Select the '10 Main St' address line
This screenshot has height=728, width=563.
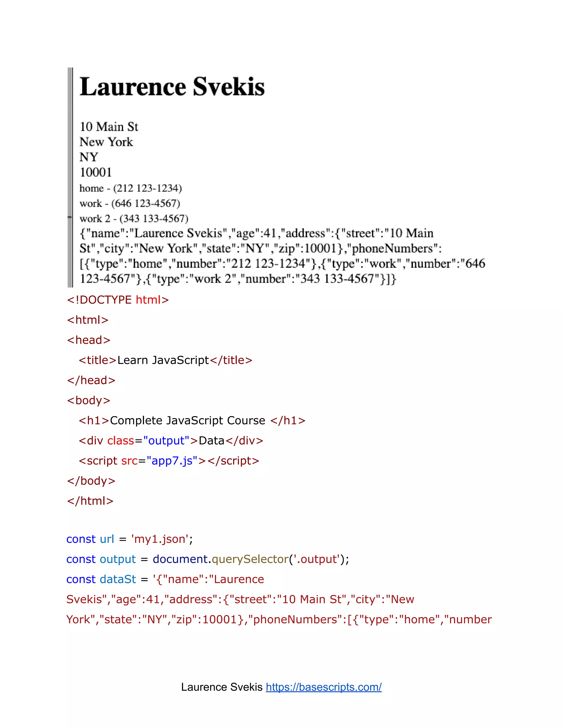[x=109, y=127]
